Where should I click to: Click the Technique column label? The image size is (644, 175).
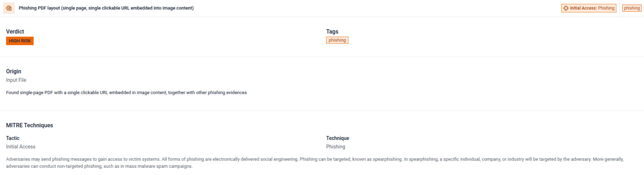pos(337,138)
